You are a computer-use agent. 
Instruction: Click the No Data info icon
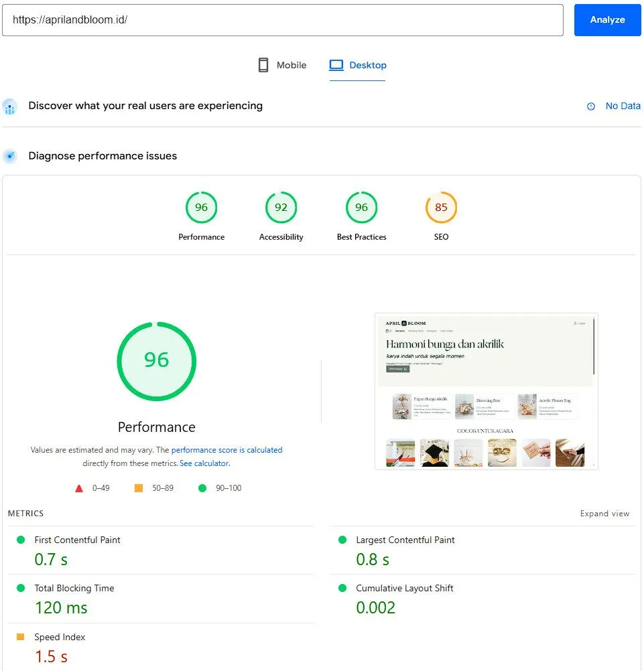pyautogui.click(x=591, y=106)
